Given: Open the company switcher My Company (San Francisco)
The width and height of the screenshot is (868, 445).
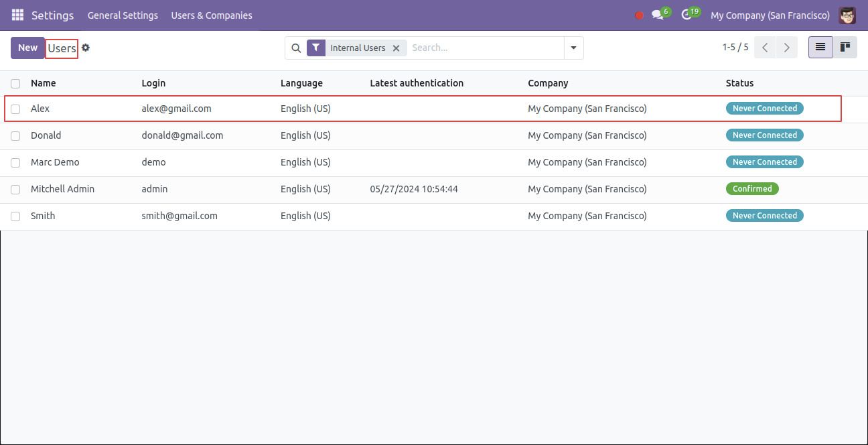Looking at the screenshot, I should click(770, 15).
